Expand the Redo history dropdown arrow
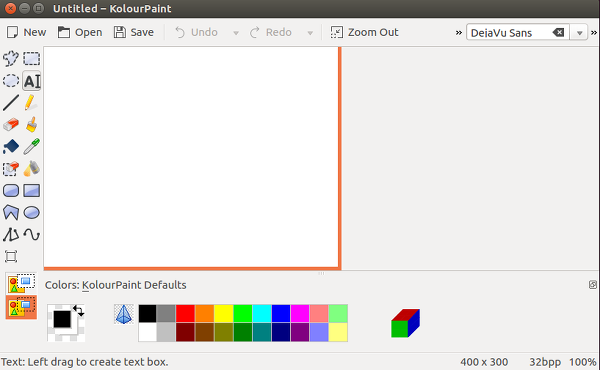 (310, 33)
